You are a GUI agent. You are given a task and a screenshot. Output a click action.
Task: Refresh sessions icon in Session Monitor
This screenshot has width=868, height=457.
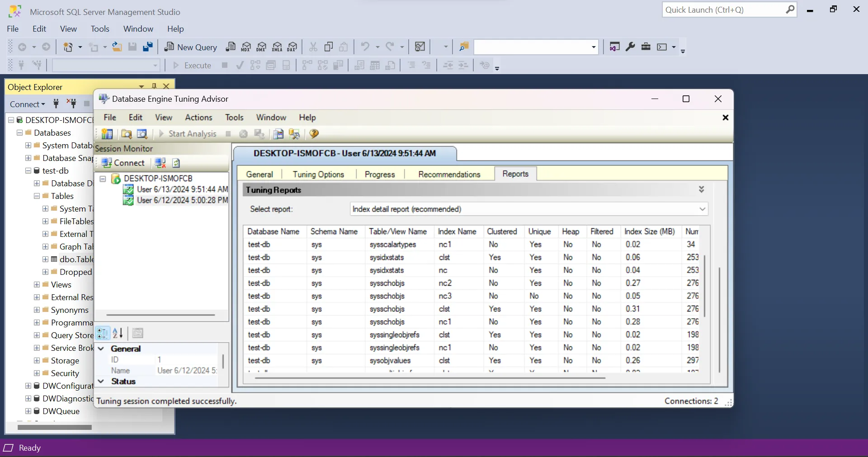pyautogui.click(x=176, y=163)
